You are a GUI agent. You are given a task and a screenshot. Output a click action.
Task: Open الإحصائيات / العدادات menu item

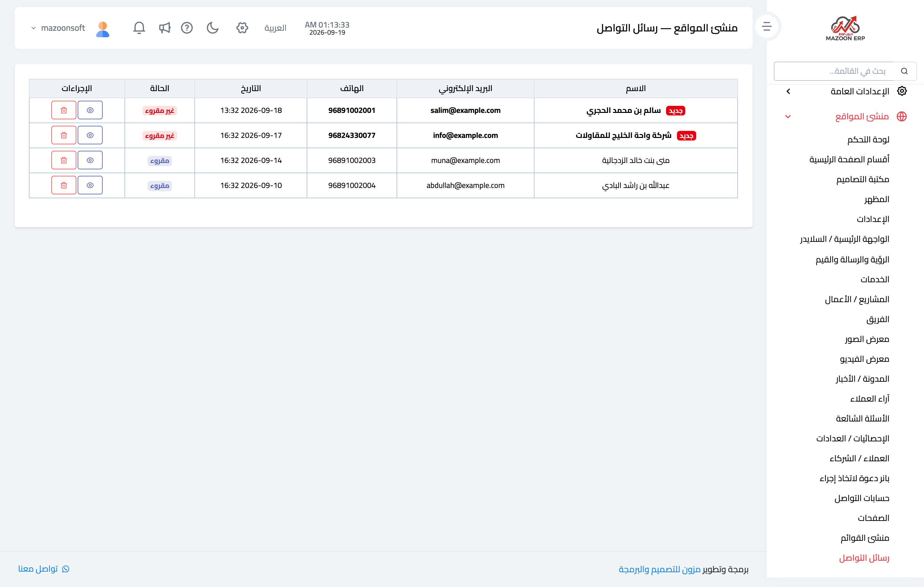tap(853, 438)
